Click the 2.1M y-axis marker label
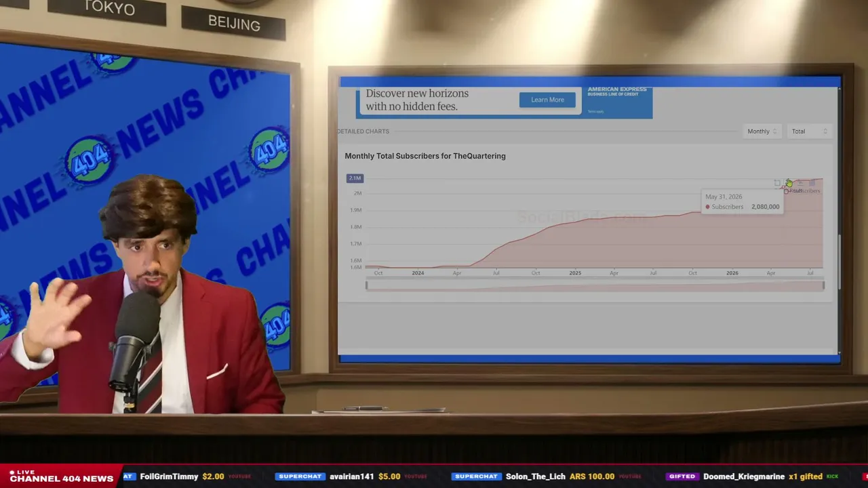The height and width of the screenshot is (488, 868). coord(355,178)
